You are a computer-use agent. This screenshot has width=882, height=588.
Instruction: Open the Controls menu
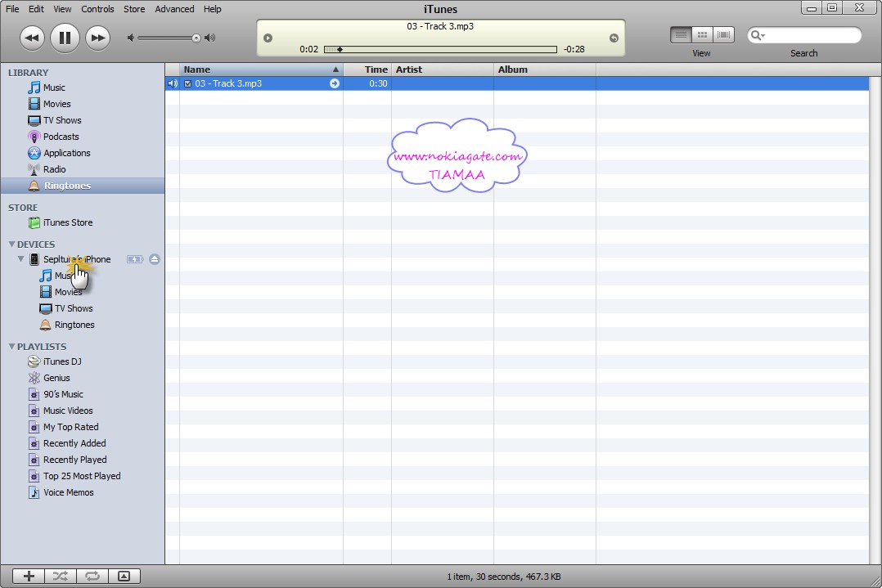click(x=97, y=9)
